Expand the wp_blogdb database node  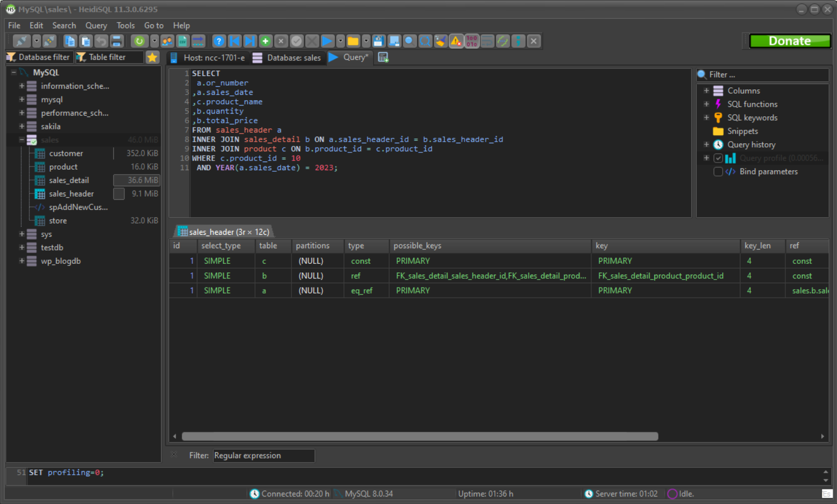(x=22, y=261)
